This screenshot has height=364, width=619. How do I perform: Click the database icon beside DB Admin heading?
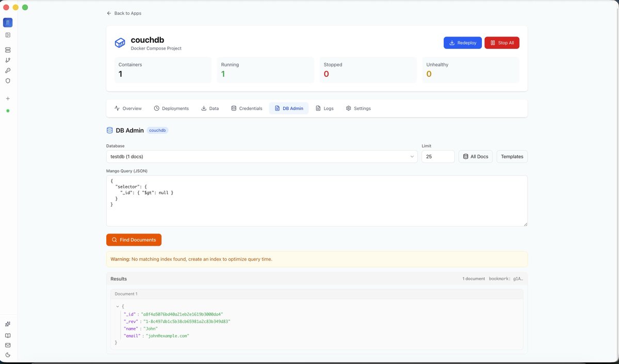109,130
